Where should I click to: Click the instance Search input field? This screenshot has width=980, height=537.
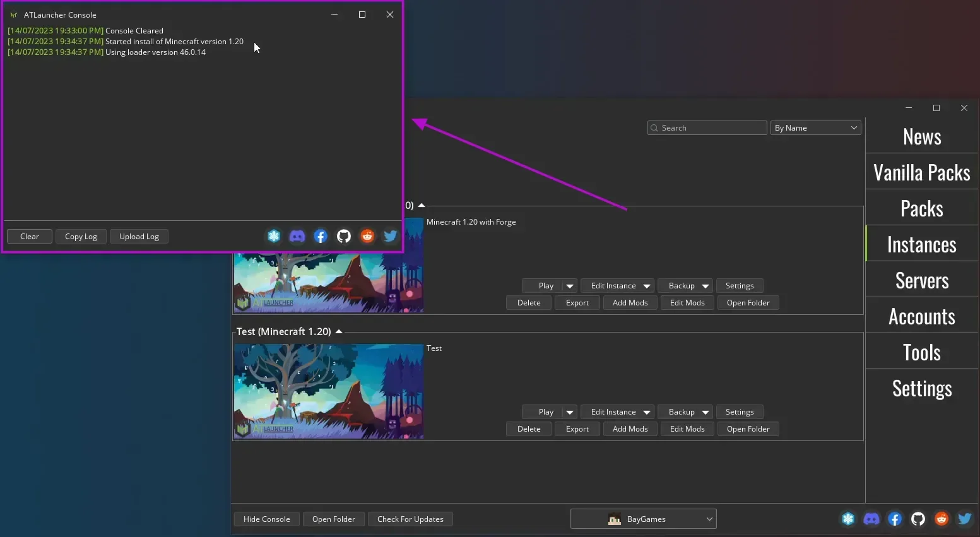coord(707,128)
